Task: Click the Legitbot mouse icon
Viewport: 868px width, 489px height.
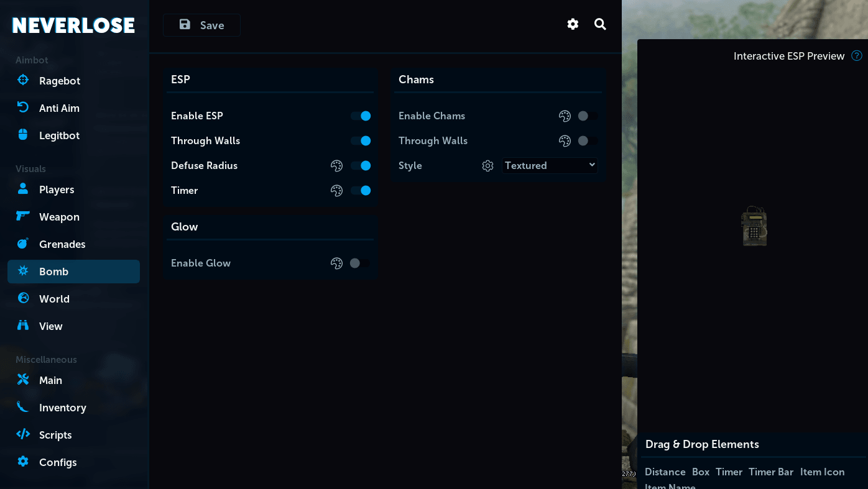Action: coord(23,135)
